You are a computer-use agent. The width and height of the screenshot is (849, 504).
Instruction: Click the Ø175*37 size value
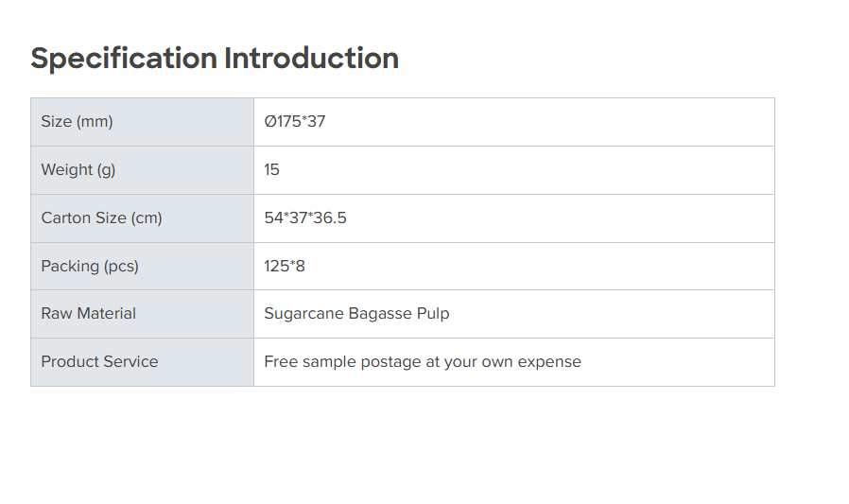pos(295,122)
